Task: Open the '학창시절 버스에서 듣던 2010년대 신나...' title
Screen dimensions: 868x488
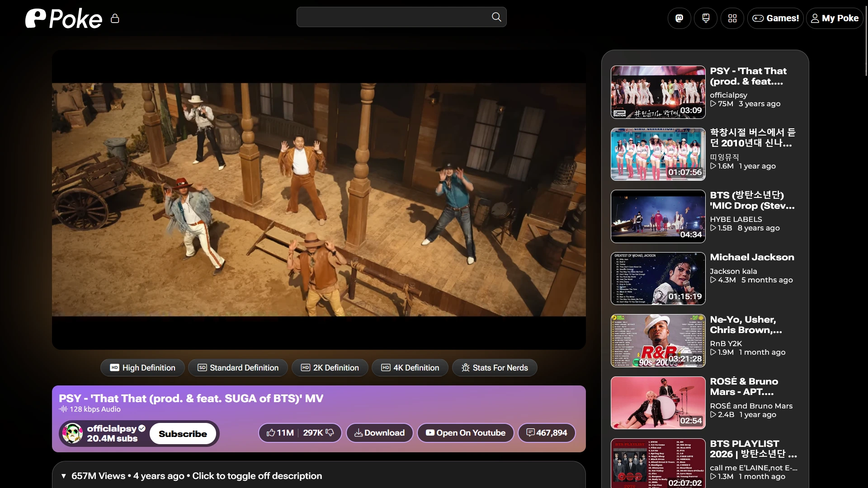Action: 752,138
